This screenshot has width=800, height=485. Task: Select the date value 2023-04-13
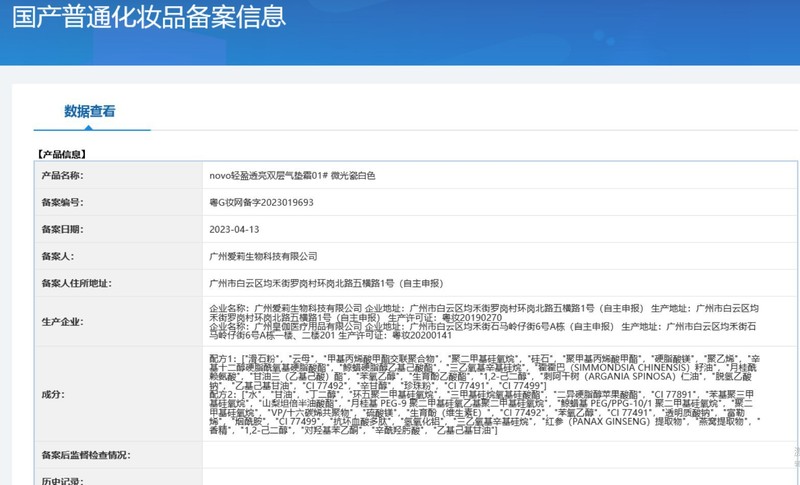tap(234, 229)
